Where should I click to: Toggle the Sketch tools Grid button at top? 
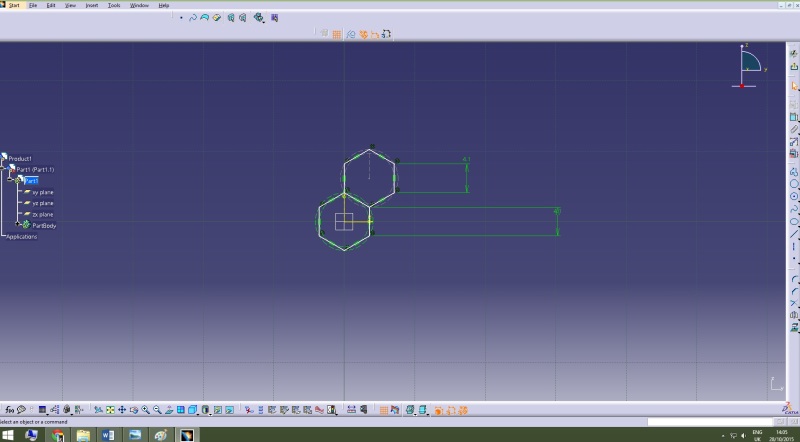click(x=337, y=34)
